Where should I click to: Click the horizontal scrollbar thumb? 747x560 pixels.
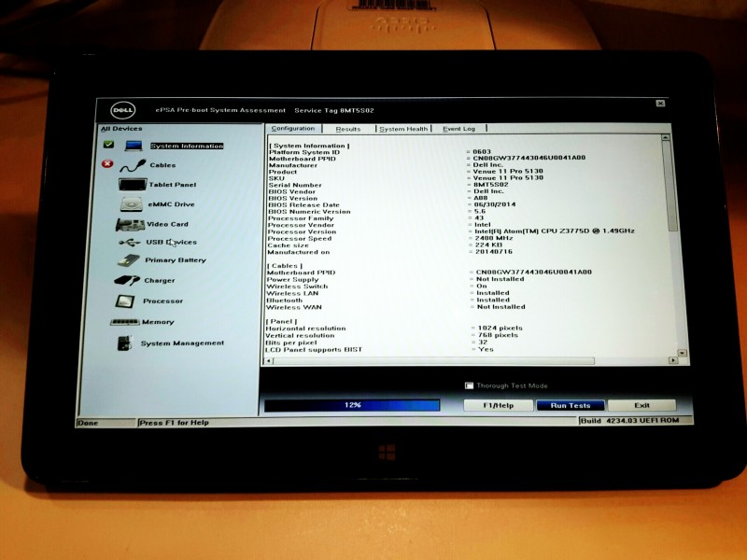tap(433, 361)
